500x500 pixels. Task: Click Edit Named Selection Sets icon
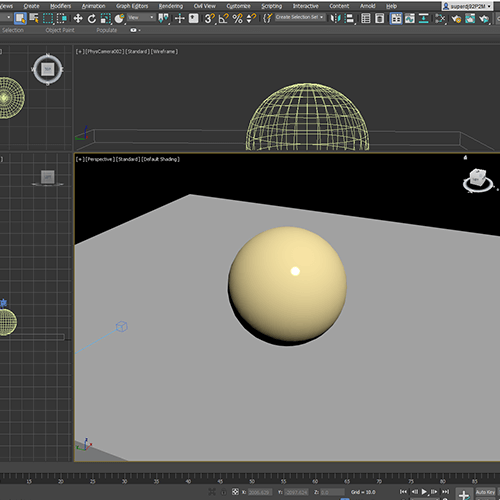tap(268, 18)
